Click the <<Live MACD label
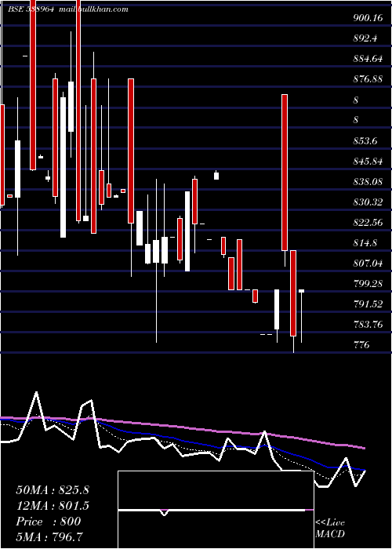The image size is (392, 549). pyautogui.click(x=330, y=529)
